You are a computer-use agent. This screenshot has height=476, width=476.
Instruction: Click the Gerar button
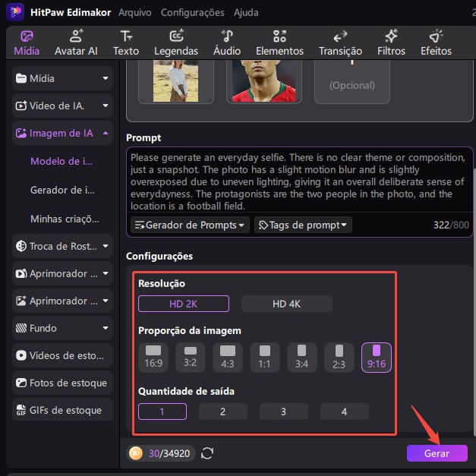[x=437, y=453]
